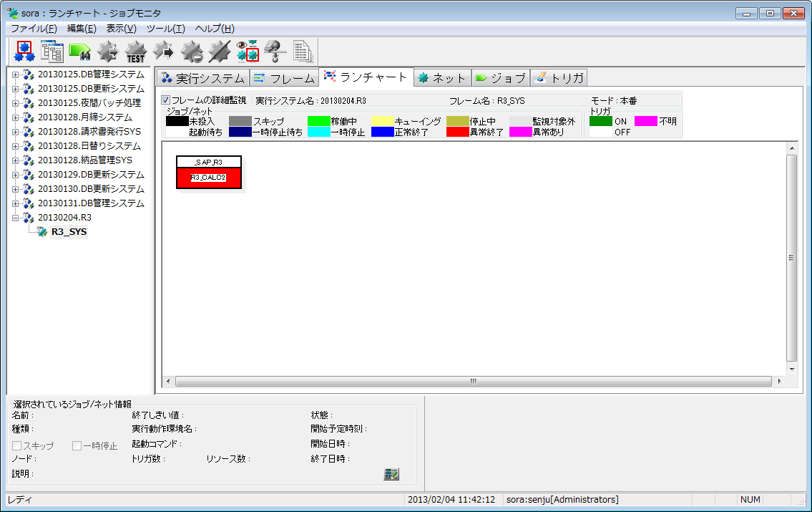Open the ファイル(F) menu

pyautogui.click(x=34, y=29)
